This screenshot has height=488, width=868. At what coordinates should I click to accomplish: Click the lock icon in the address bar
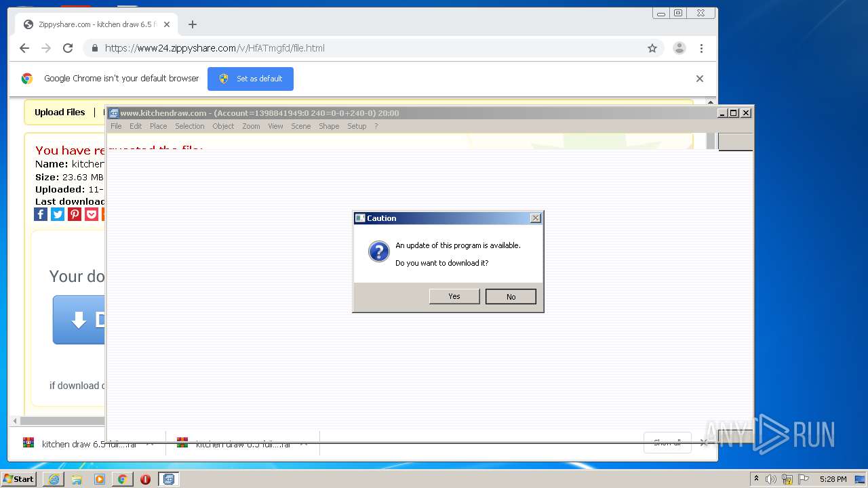click(x=94, y=48)
